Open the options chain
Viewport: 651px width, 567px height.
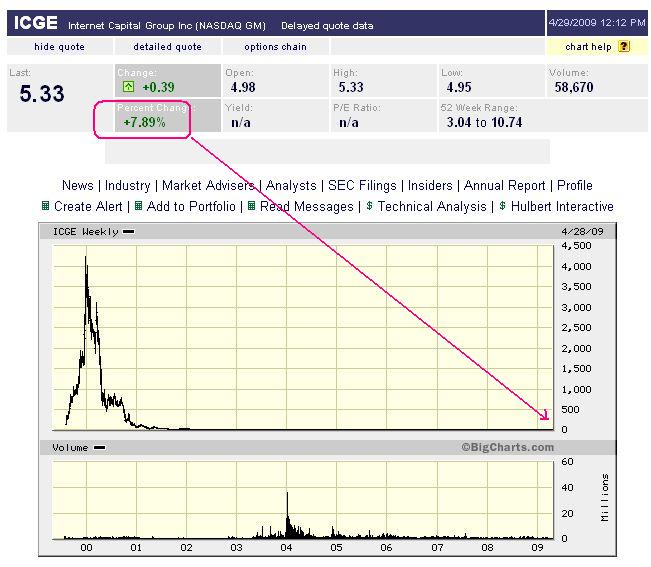click(x=275, y=46)
